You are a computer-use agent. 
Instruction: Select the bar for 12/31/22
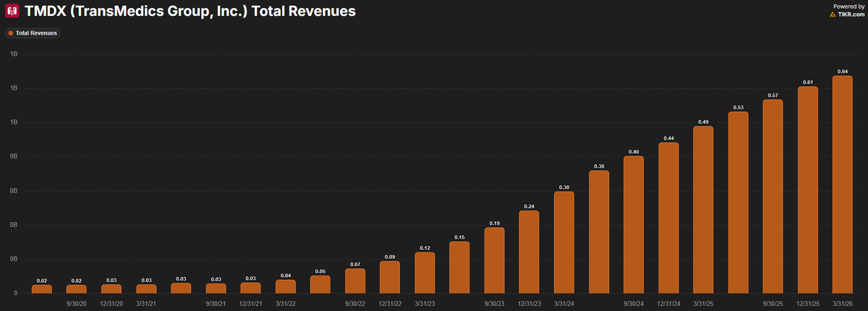click(390, 277)
